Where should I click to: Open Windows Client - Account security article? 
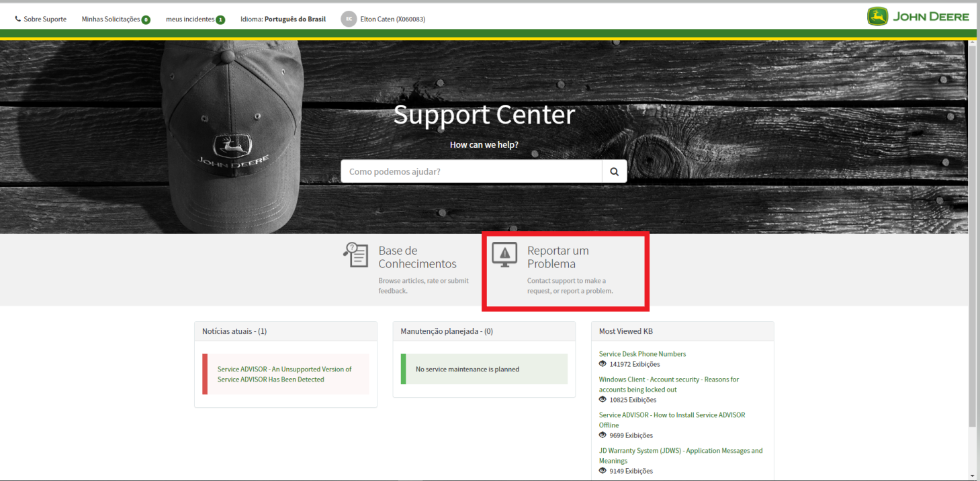[x=668, y=384]
